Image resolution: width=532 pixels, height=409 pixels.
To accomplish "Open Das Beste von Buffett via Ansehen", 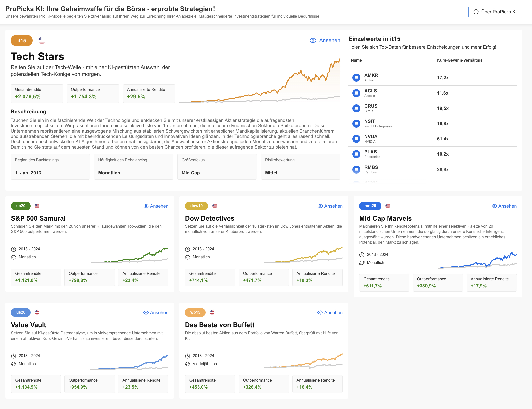I will pyautogui.click(x=330, y=313).
